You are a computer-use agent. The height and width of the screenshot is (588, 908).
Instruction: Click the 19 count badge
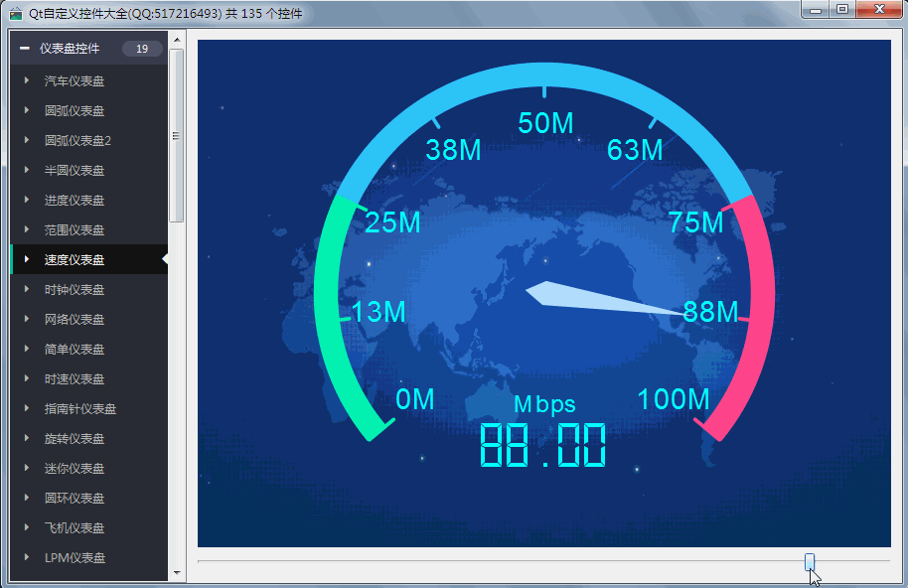click(142, 49)
